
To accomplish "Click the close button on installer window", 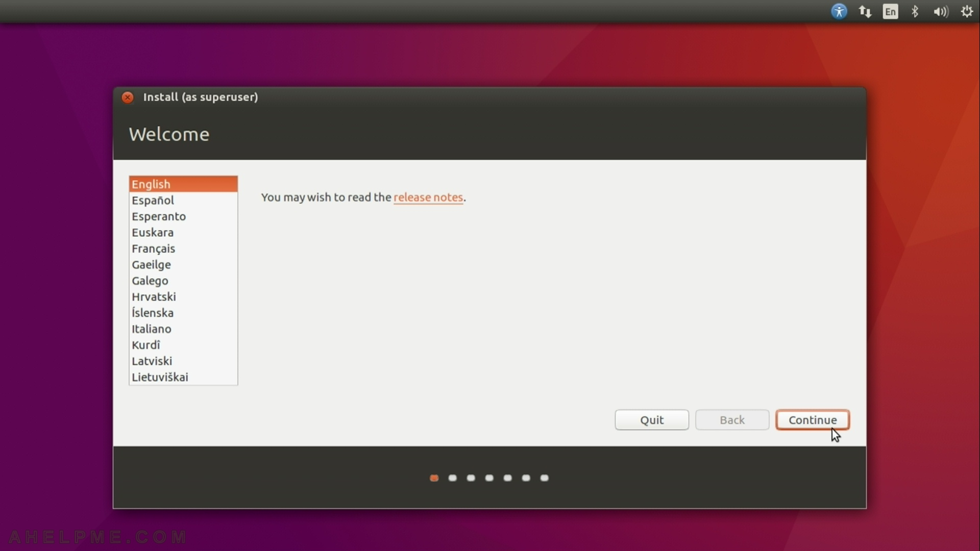I will coord(127,97).
